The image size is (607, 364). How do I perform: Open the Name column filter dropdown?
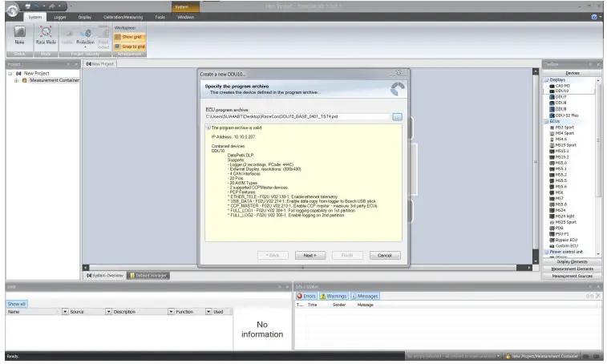coord(65,311)
